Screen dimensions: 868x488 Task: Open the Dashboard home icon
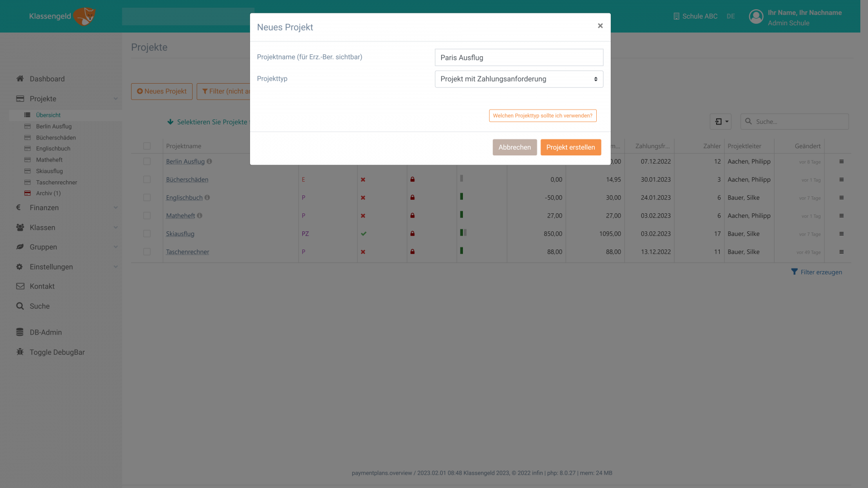point(20,78)
